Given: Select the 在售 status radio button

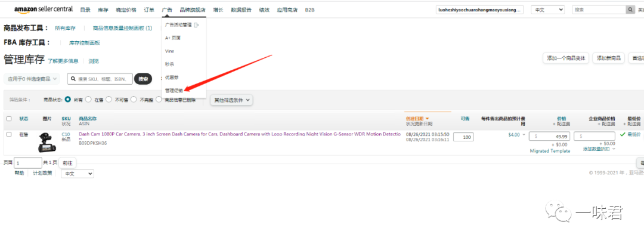Looking at the screenshot, I should click(88, 100).
